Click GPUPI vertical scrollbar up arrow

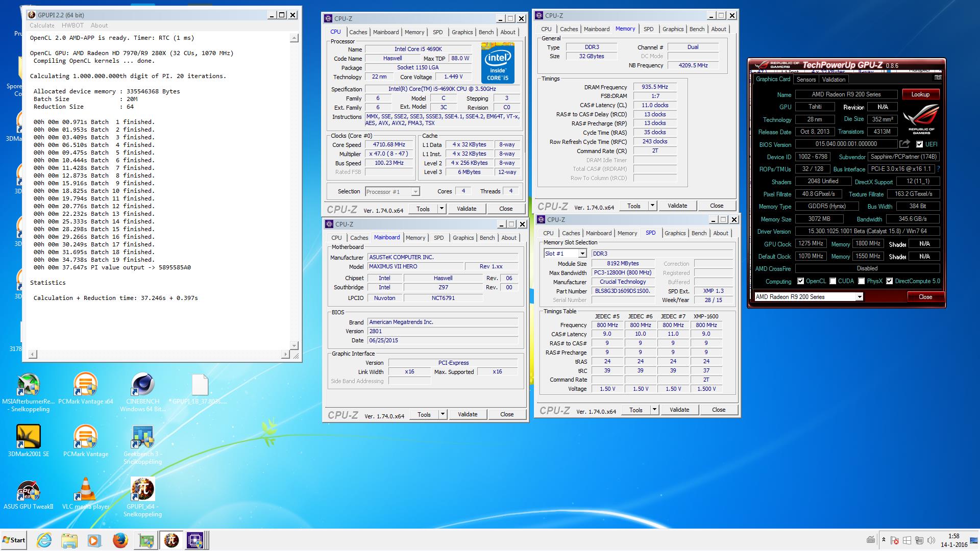point(294,38)
